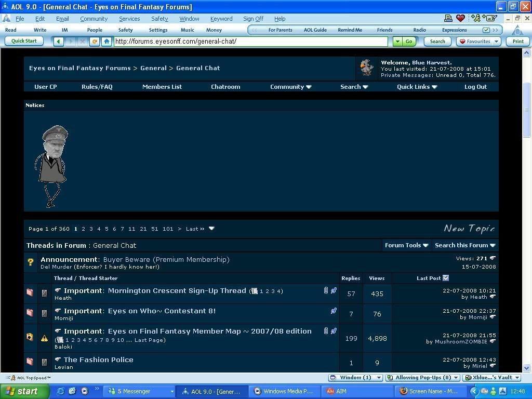Open the Sign Off menu
The height and width of the screenshot is (399, 532).
(x=253, y=19)
